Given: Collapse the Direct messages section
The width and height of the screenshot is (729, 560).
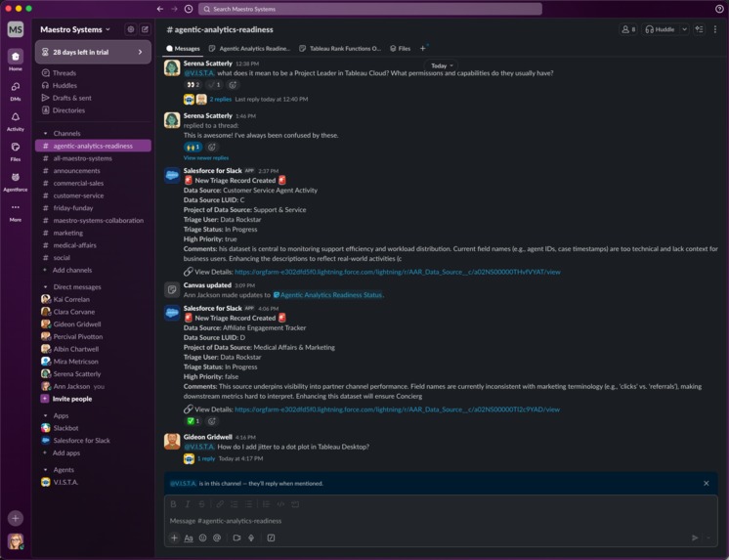Looking at the screenshot, I should [x=46, y=287].
